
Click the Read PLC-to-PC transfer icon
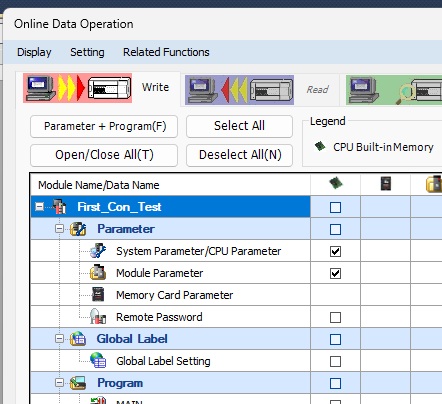coord(239,90)
